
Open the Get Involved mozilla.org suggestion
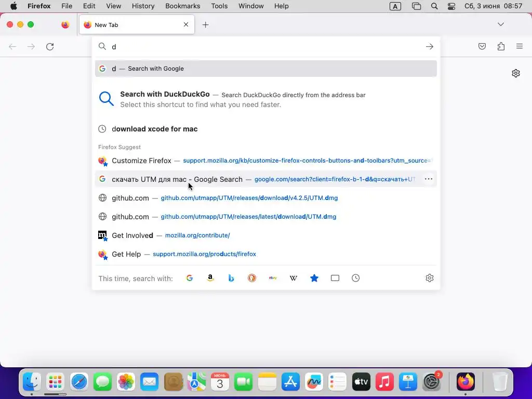(x=266, y=235)
